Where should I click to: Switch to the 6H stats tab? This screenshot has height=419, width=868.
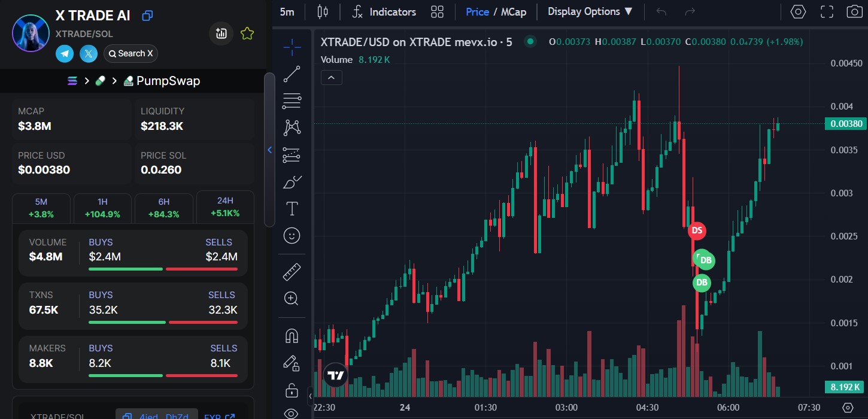click(x=164, y=208)
